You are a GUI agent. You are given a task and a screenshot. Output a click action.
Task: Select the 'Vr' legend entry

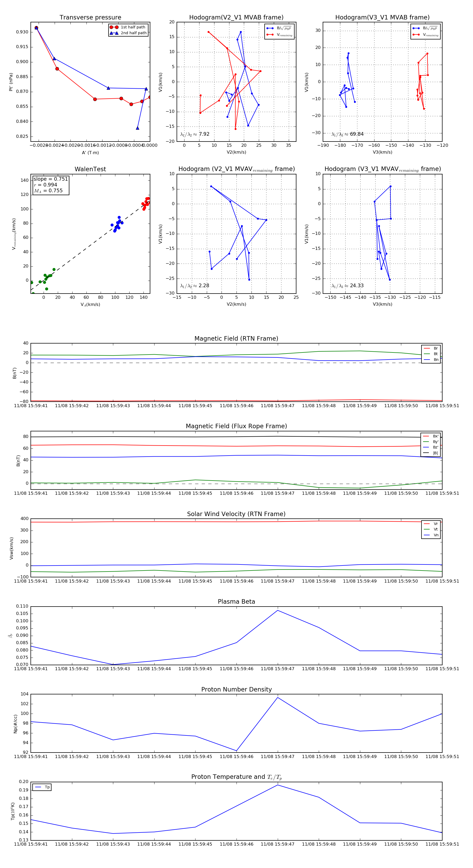click(431, 524)
